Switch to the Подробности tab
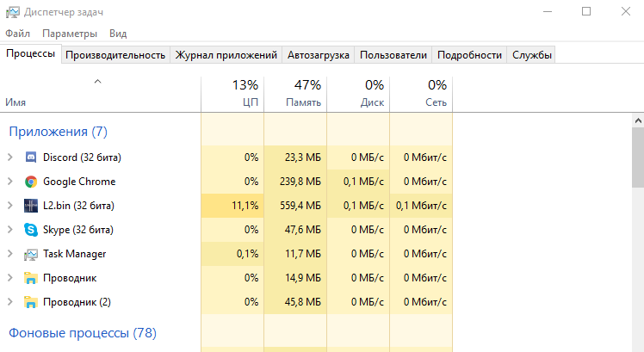This screenshot has width=644, height=352. [469, 55]
